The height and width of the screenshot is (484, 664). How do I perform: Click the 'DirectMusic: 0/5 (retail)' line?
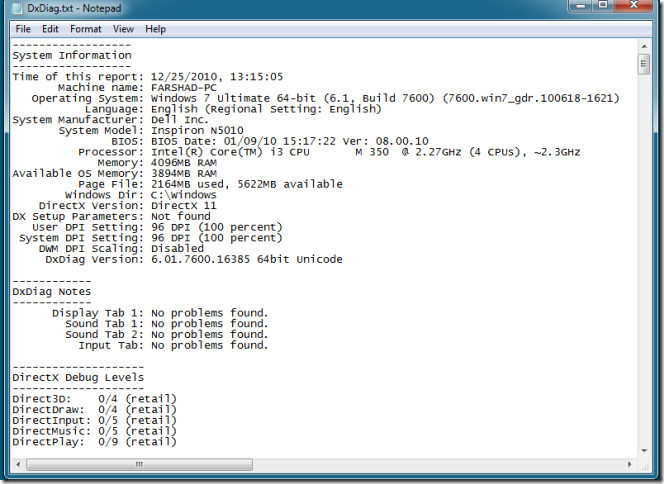94,431
